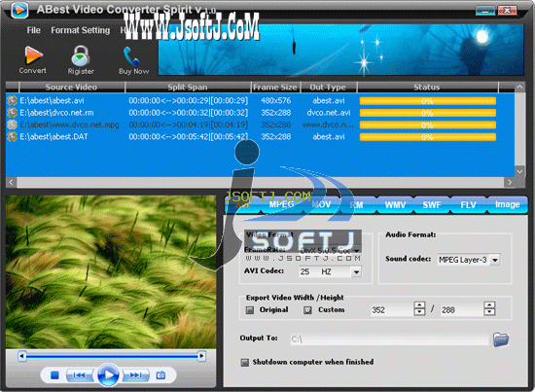
Task: Click the Output To path field
Action: [x=390, y=339]
